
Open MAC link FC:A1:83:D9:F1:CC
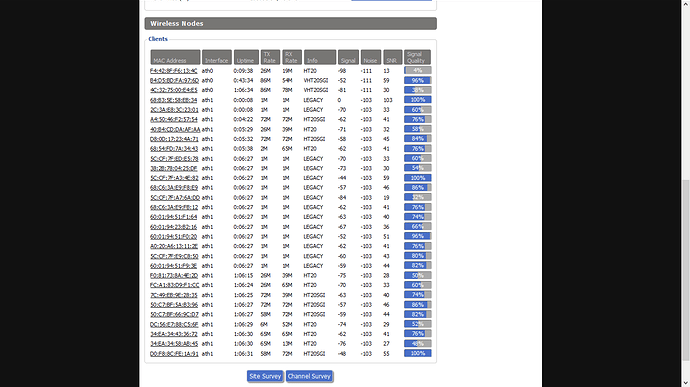point(174,285)
